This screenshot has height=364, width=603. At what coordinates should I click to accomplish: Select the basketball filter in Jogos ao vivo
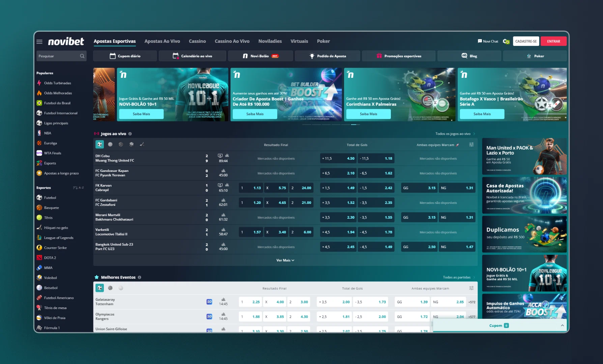click(121, 144)
